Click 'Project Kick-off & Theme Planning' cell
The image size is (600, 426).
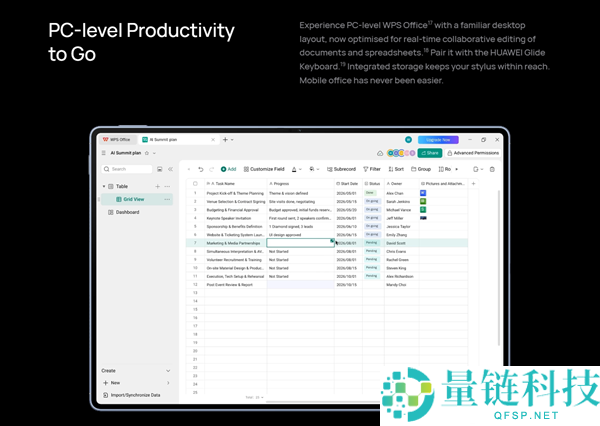pyautogui.click(x=235, y=193)
